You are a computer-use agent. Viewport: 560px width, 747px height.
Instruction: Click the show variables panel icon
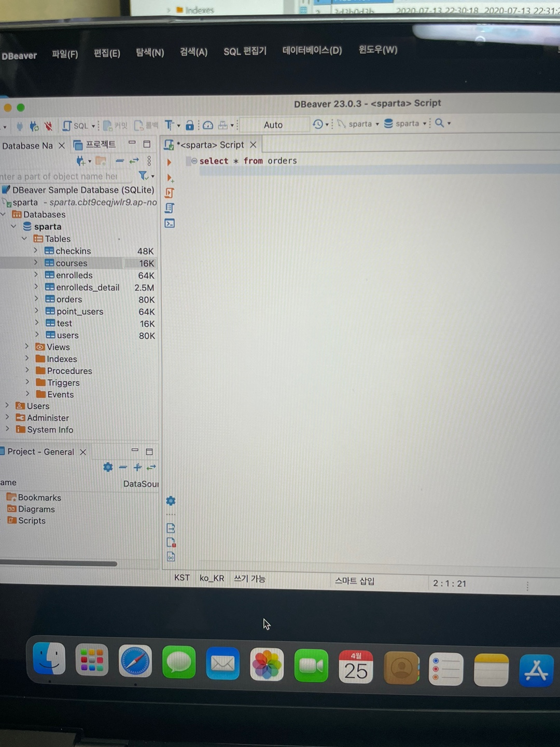coord(171,557)
